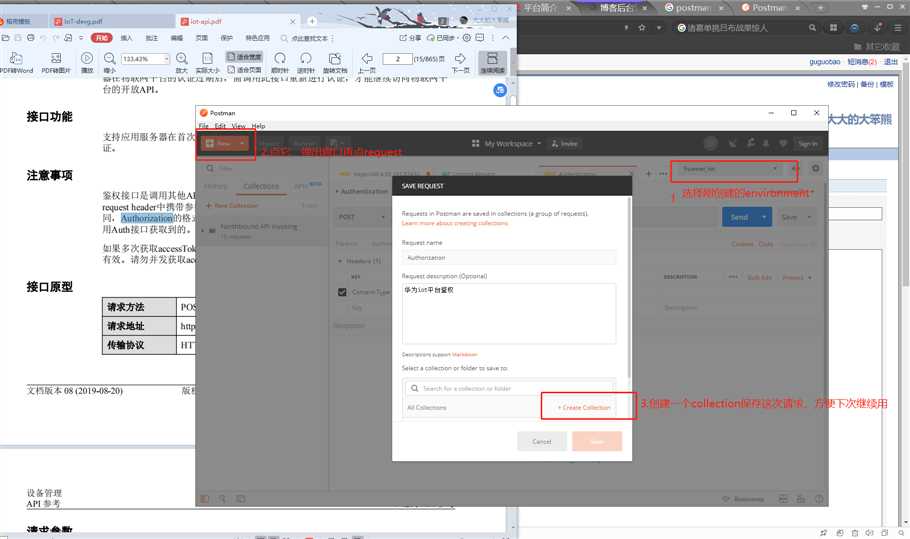Click Cancel button in Save Request dialog
910x539 pixels.
[541, 442]
